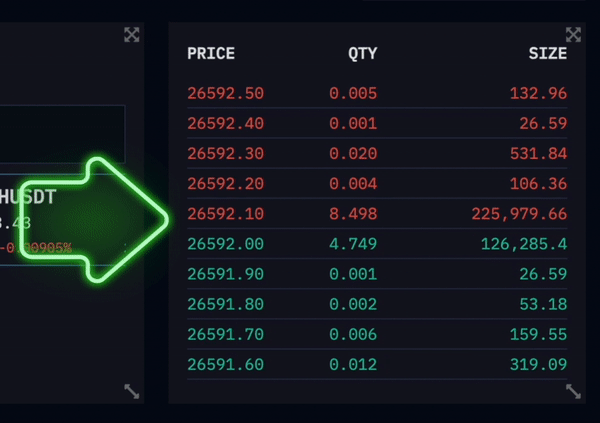
Task: Select the ask price 26592.40
Action: tap(225, 124)
